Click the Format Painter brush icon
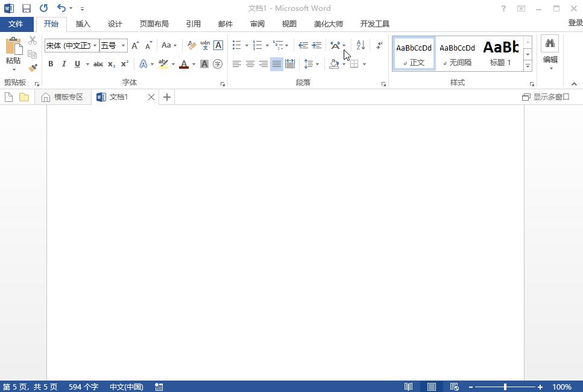583x392 pixels. click(33, 68)
